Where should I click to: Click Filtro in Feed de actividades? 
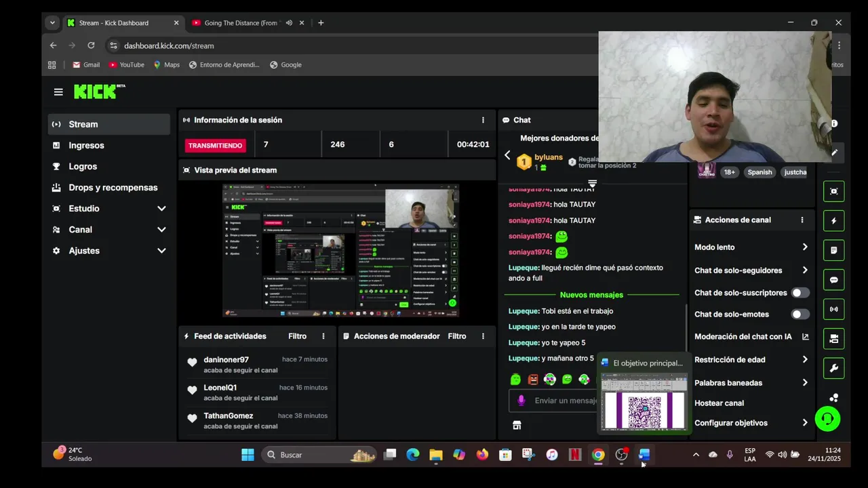click(297, 336)
